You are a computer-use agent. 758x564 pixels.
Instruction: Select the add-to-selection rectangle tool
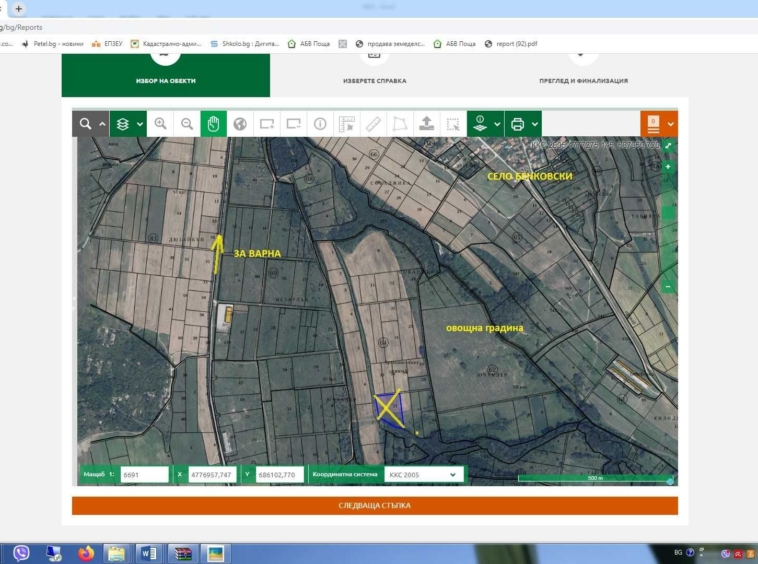pyautogui.click(x=267, y=124)
